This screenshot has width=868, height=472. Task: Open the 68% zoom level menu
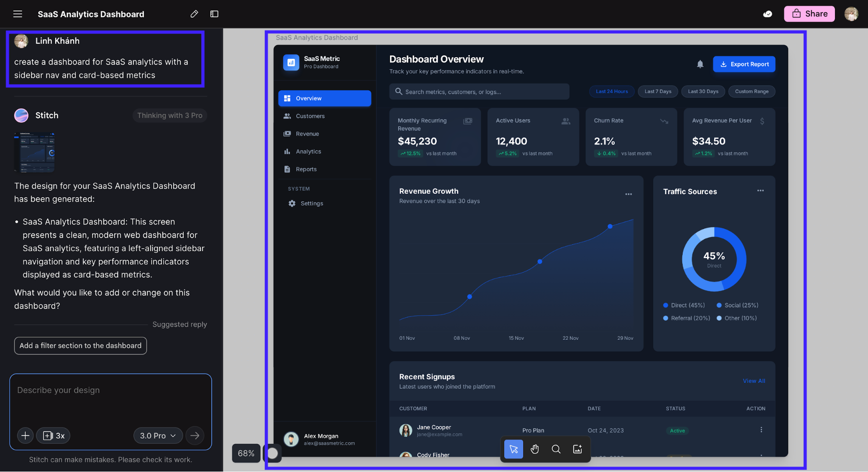tap(246, 453)
